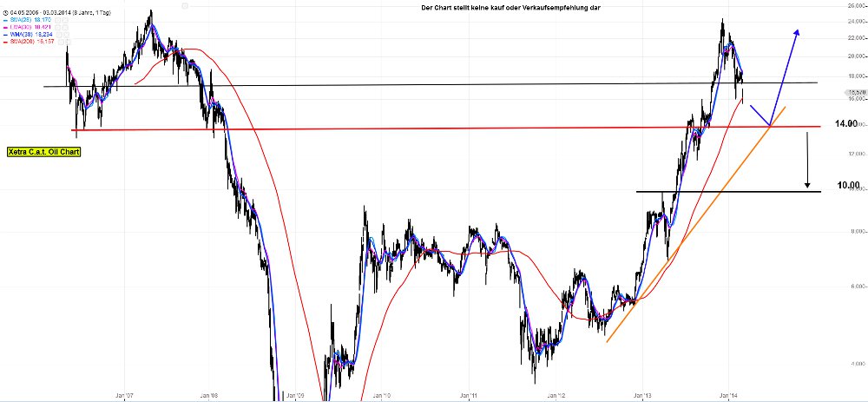
Task: Click remove icon next to EMA(30)
Action: 65,27
